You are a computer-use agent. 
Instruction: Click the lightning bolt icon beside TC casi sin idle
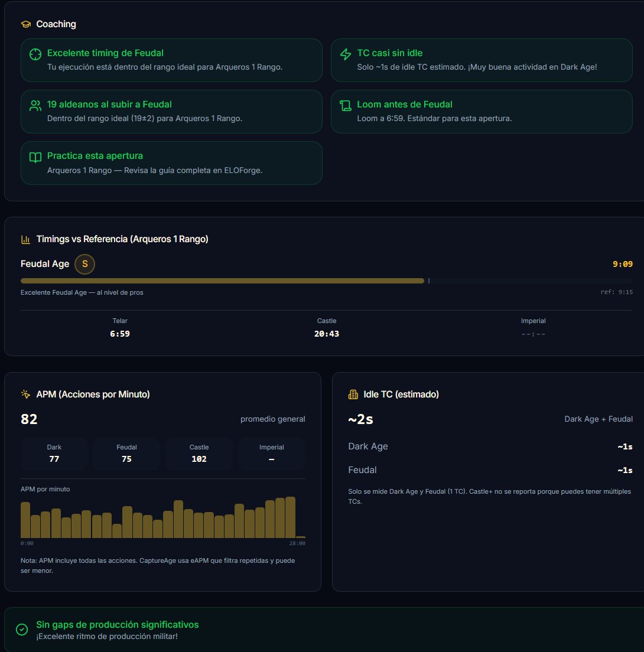(x=346, y=54)
